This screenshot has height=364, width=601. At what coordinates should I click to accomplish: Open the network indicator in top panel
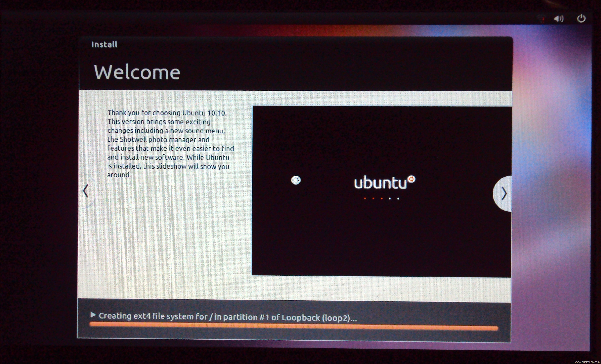click(x=542, y=19)
